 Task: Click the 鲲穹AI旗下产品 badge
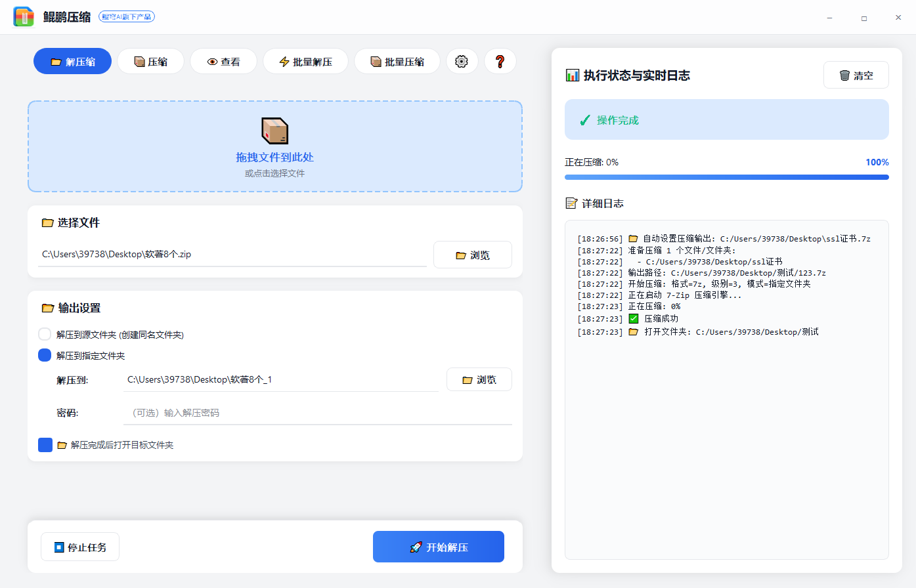click(x=125, y=17)
